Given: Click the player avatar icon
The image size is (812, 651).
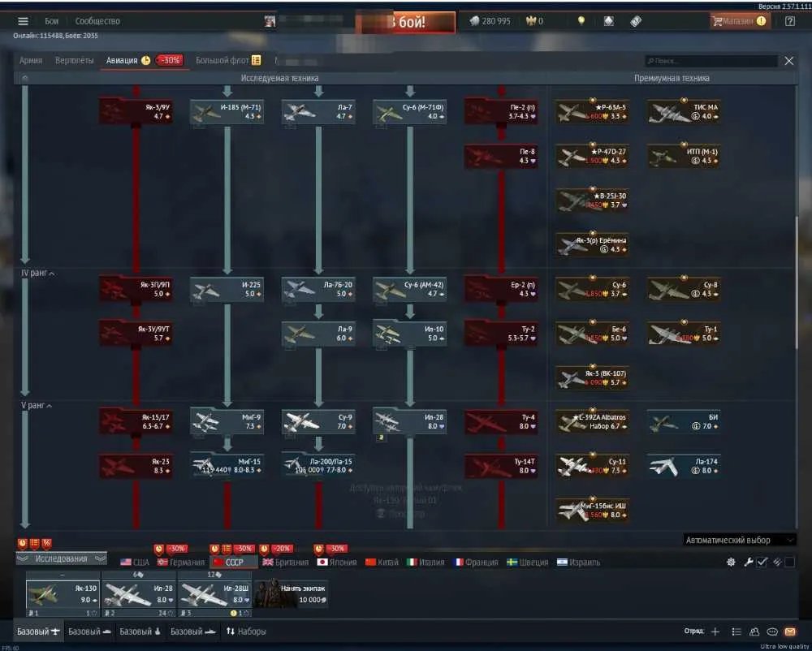Looking at the screenshot, I should (270, 21).
